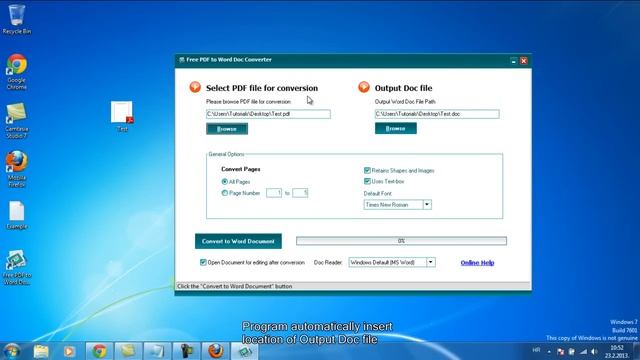This screenshot has width=640, height=360.
Task: Click the app icon in the converter title bar
Action: 182,60
